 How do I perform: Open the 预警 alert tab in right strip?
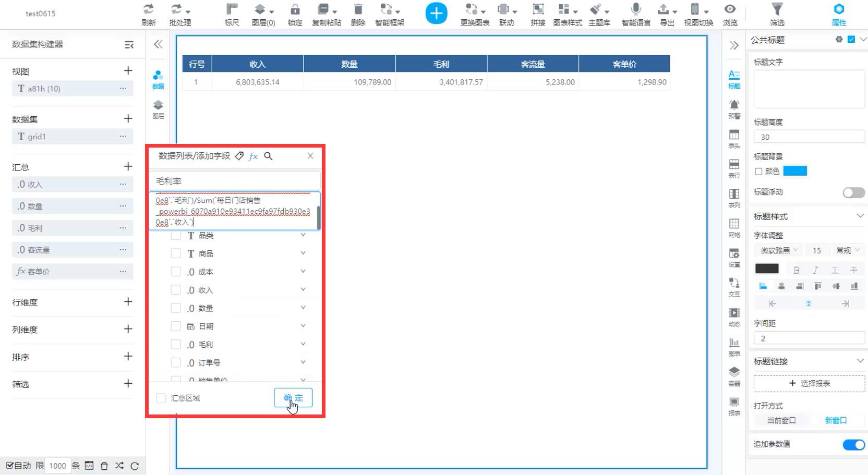click(x=734, y=109)
